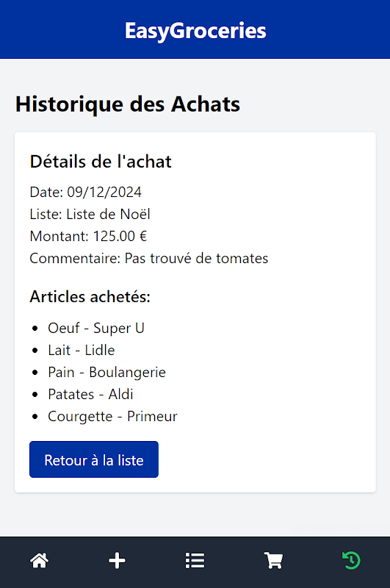Screen dimensions: 390x588
Task: Select the Montant: 125.00 € line
Action: pyautogui.click(x=88, y=236)
